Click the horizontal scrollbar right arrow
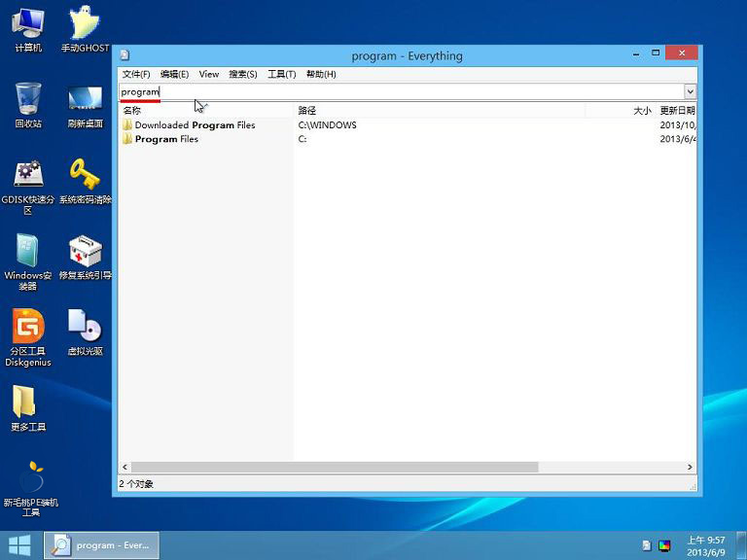Image resolution: width=747 pixels, height=560 pixels. [690, 467]
